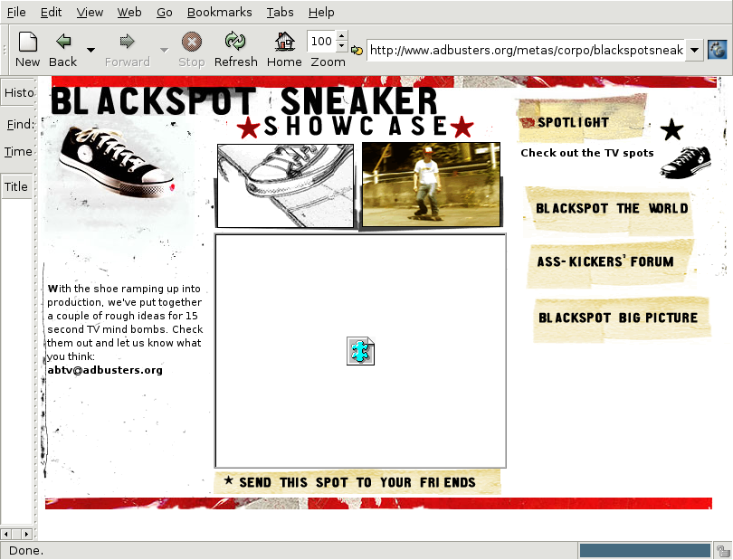Open the Tabs menu

tap(280, 12)
